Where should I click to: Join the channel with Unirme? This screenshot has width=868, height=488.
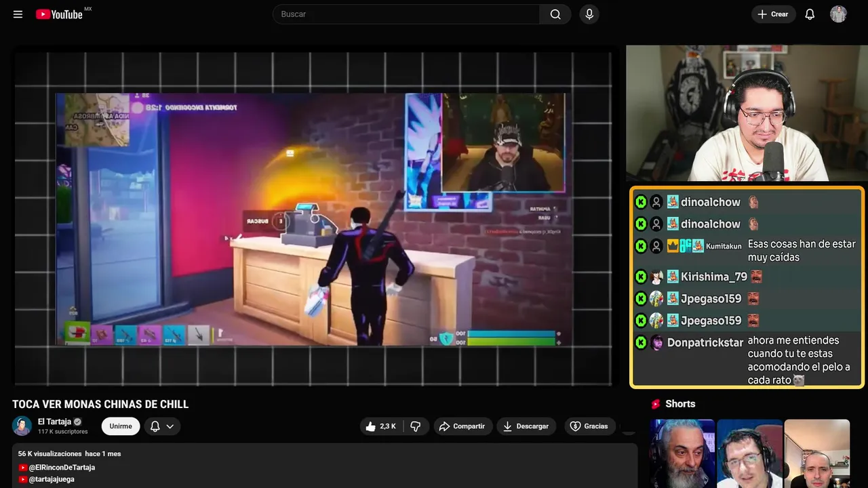click(x=121, y=426)
